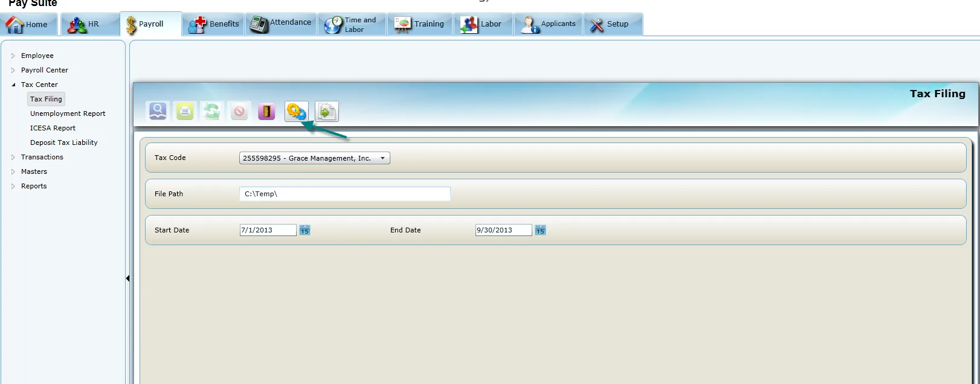Click the gears process icon in toolbar
This screenshot has height=384, width=980.
point(297,111)
